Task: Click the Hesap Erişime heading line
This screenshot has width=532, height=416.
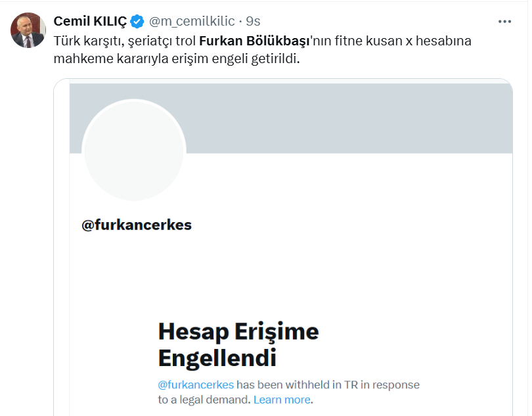Action: pyautogui.click(x=238, y=331)
